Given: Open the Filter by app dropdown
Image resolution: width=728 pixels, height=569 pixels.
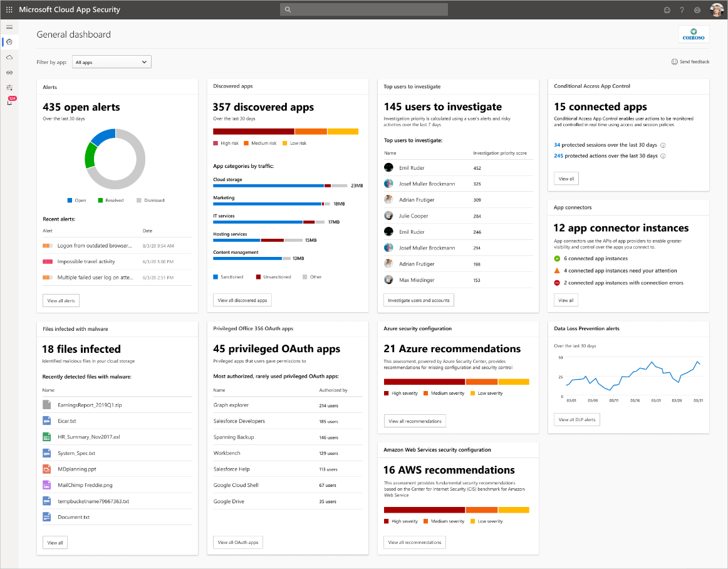Looking at the screenshot, I should point(111,61).
